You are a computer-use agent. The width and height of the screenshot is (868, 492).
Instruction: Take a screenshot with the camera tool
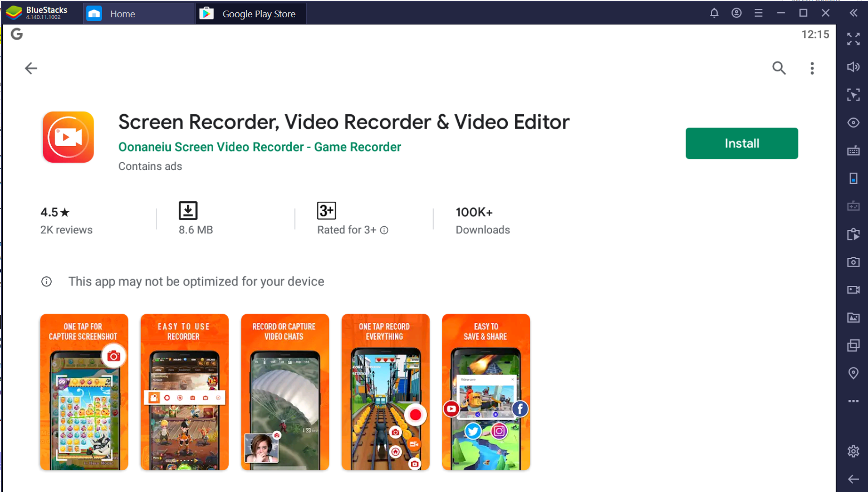(x=853, y=262)
